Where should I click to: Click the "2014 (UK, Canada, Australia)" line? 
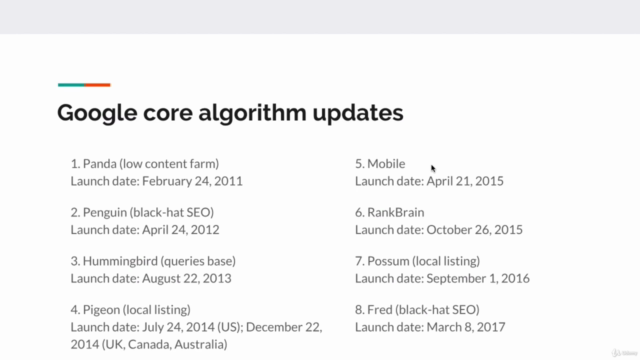pyautogui.click(x=149, y=344)
